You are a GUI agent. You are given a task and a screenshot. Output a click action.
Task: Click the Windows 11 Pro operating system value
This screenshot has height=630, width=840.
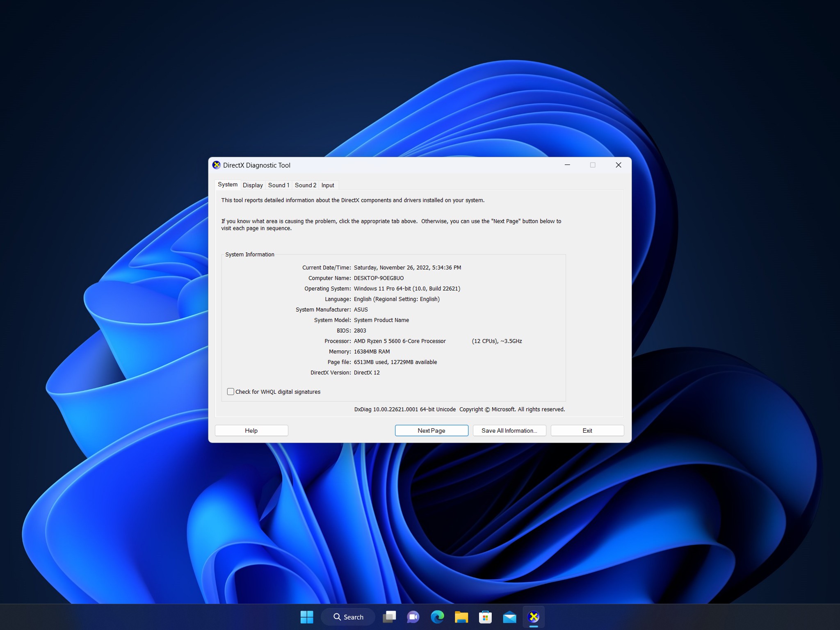pos(407,289)
